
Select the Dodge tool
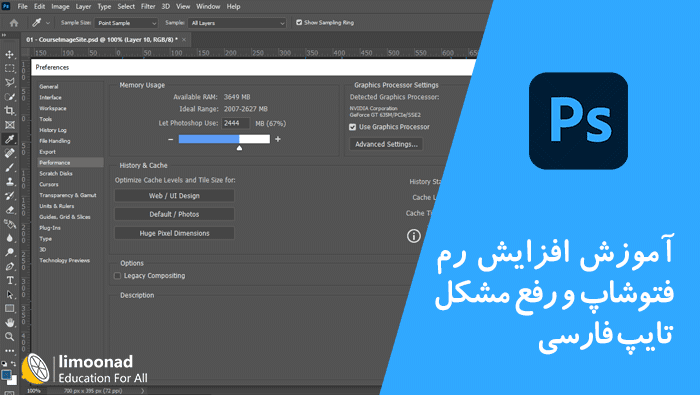[9, 252]
